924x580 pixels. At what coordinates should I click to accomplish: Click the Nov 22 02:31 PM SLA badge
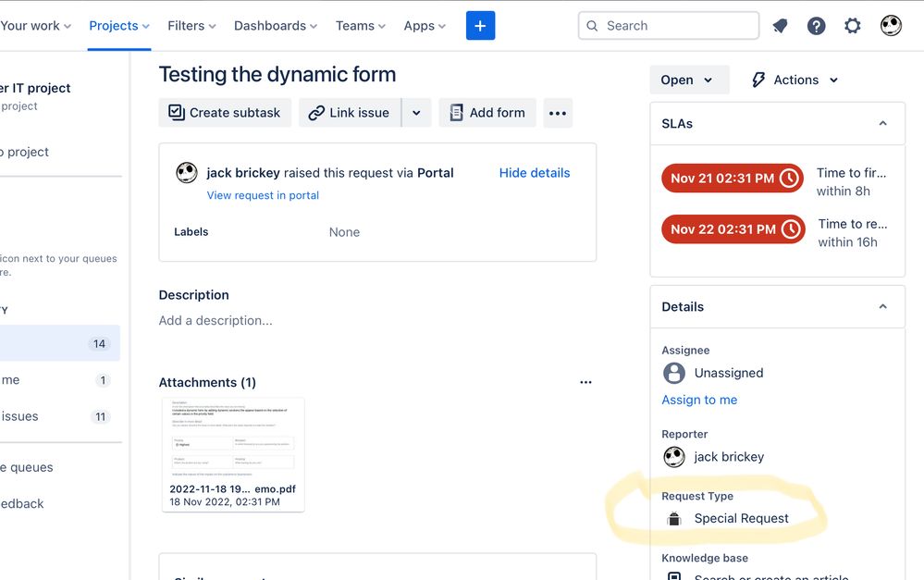click(733, 229)
